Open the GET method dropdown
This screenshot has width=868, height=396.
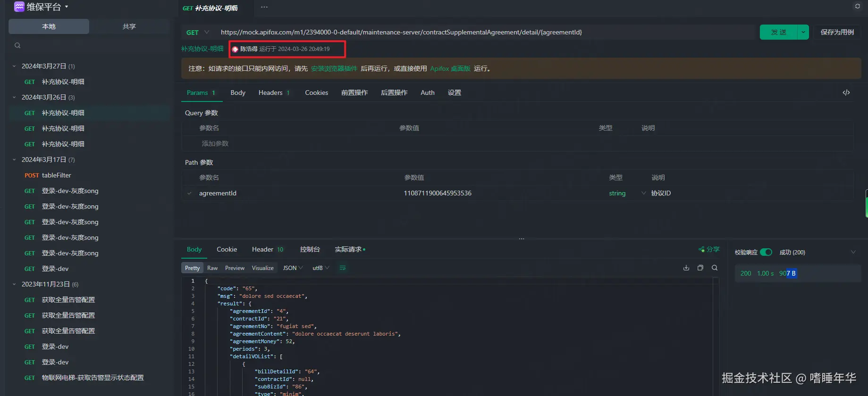coord(197,32)
